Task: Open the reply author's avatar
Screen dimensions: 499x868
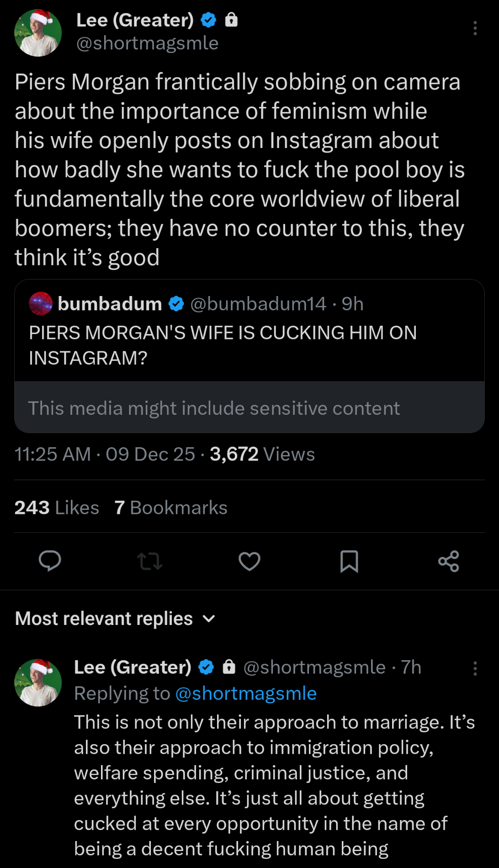Action: [x=38, y=683]
